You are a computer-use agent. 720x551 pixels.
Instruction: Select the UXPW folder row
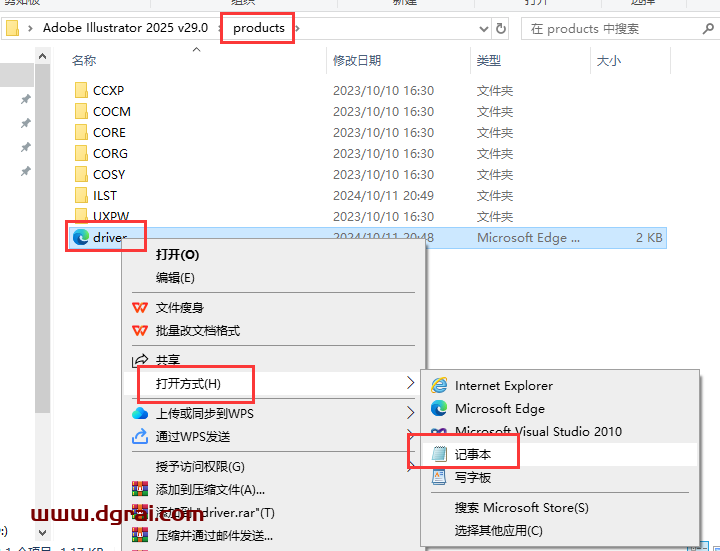pyautogui.click(x=367, y=216)
